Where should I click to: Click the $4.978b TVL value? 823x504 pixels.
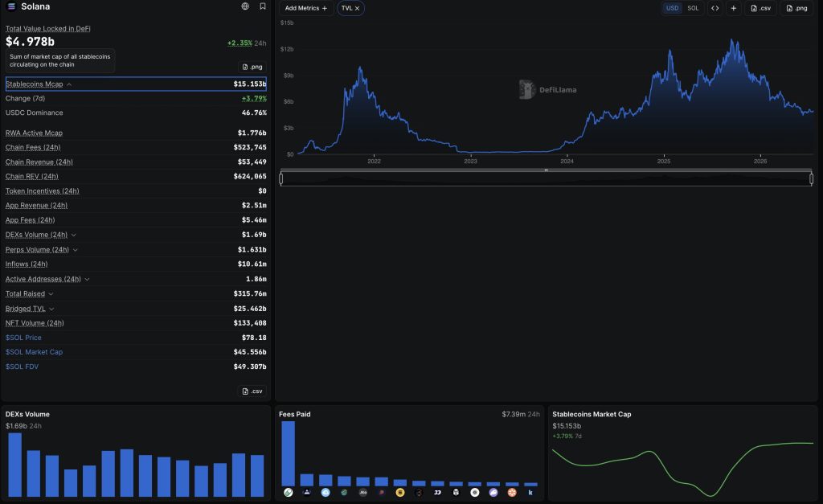tap(30, 42)
